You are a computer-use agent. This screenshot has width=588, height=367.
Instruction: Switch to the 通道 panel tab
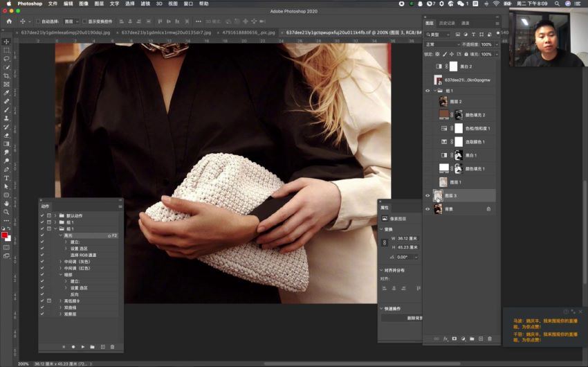(466, 24)
